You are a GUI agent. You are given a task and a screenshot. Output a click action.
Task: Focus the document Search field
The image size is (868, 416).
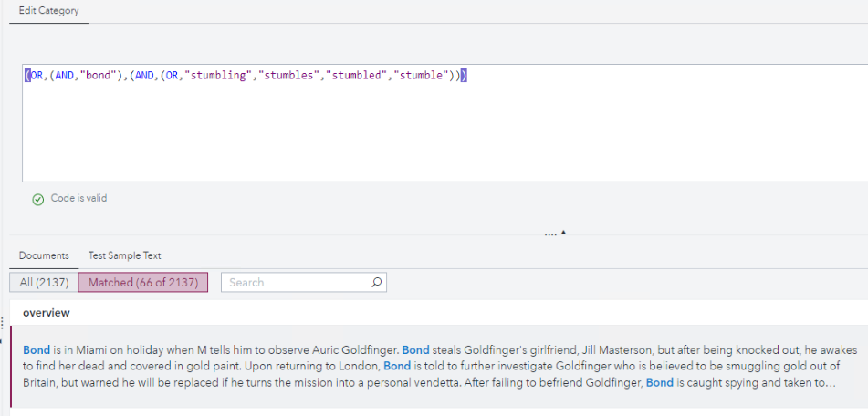[x=297, y=283]
